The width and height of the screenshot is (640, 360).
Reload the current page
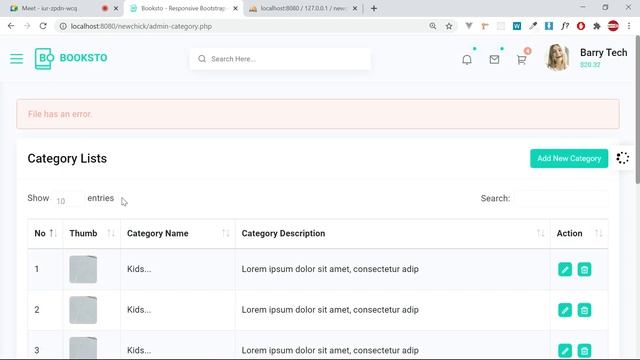pos(43,26)
